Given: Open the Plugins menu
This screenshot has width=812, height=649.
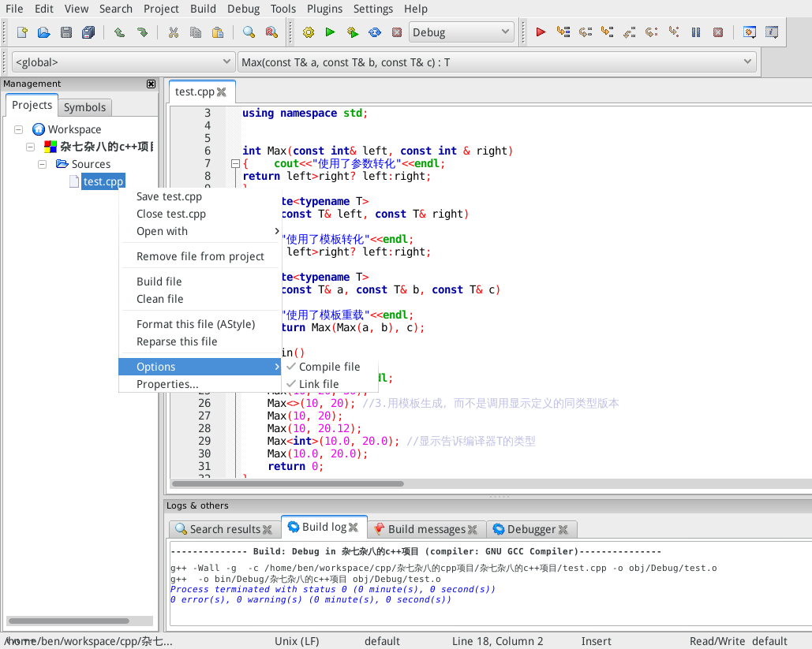Looking at the screenshot, I should pos(324,9).
